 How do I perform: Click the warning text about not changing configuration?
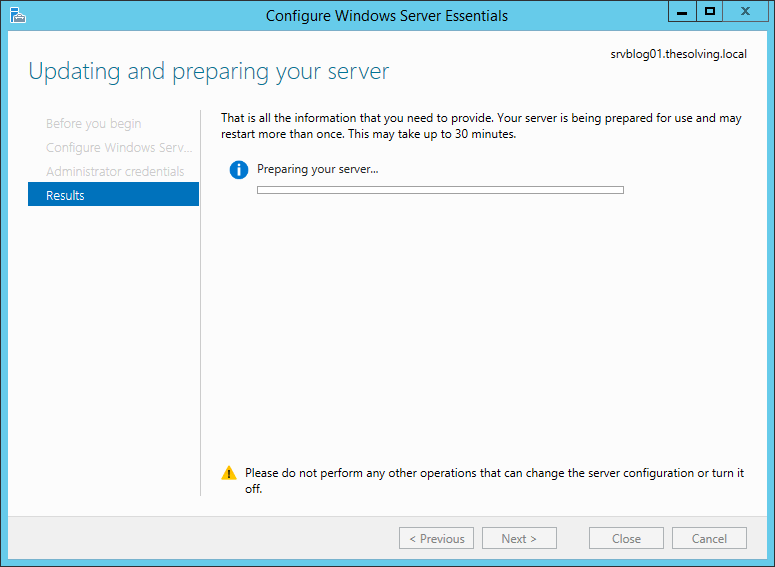click(494, 480)
